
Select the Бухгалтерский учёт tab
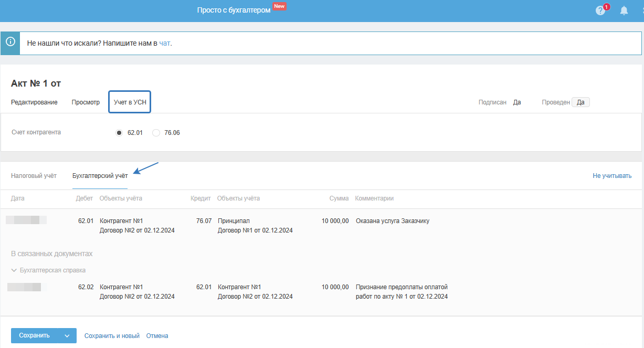tap(100, 176)
